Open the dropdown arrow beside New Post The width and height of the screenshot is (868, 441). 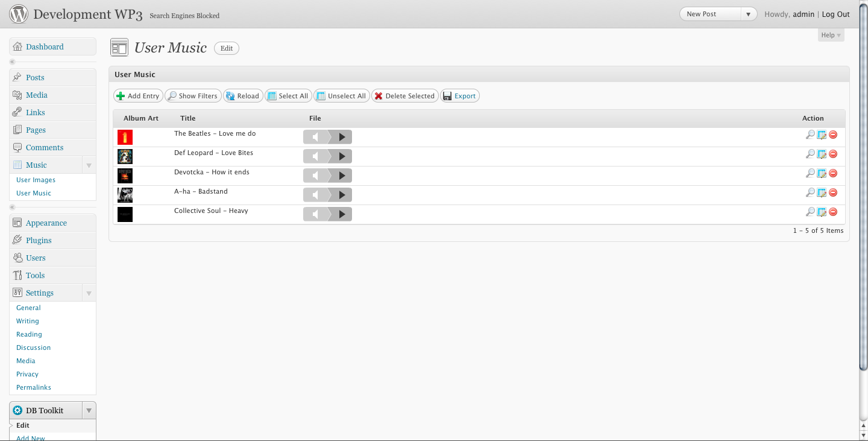749,14
